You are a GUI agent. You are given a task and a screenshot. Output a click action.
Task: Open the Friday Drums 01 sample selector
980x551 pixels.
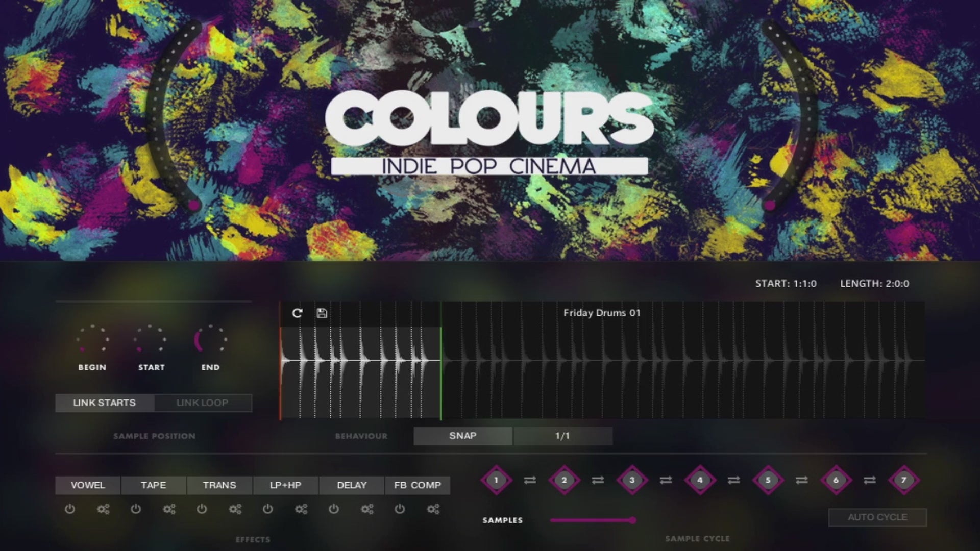[602, 313]
